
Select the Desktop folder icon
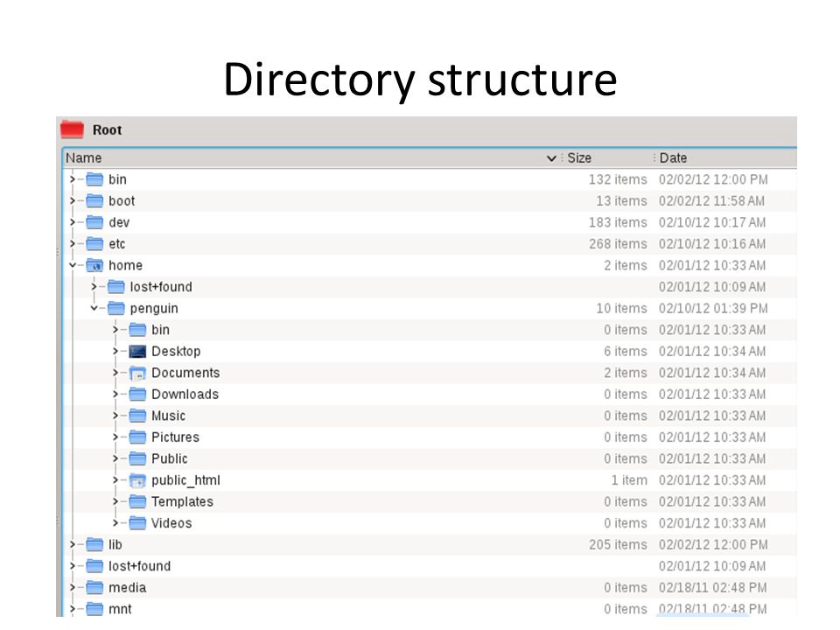[x=137, y=352]
